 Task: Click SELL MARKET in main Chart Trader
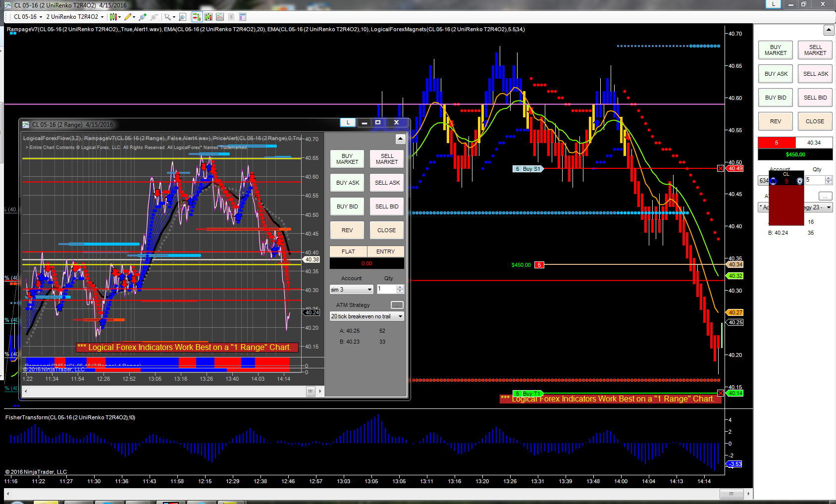(815, 50)
